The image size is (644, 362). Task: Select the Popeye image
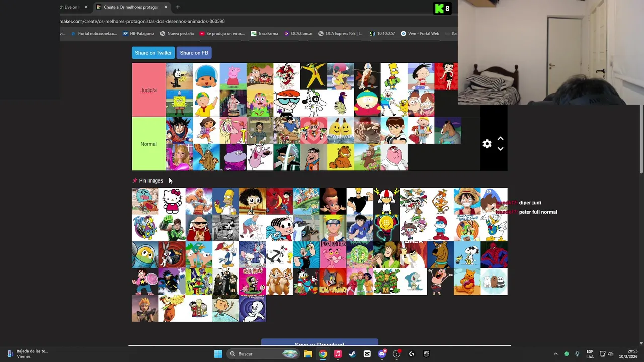(x=306, y=255)
